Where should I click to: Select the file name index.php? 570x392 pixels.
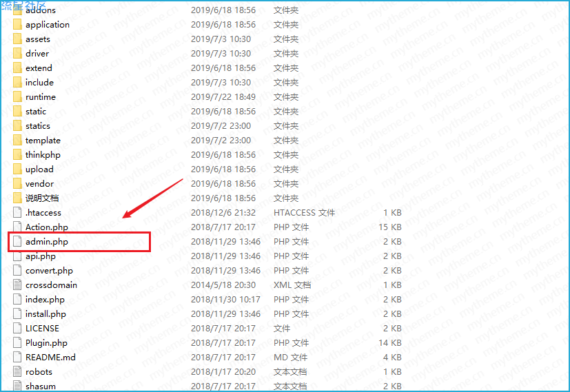pyautogui.click(x=45, y=300)
